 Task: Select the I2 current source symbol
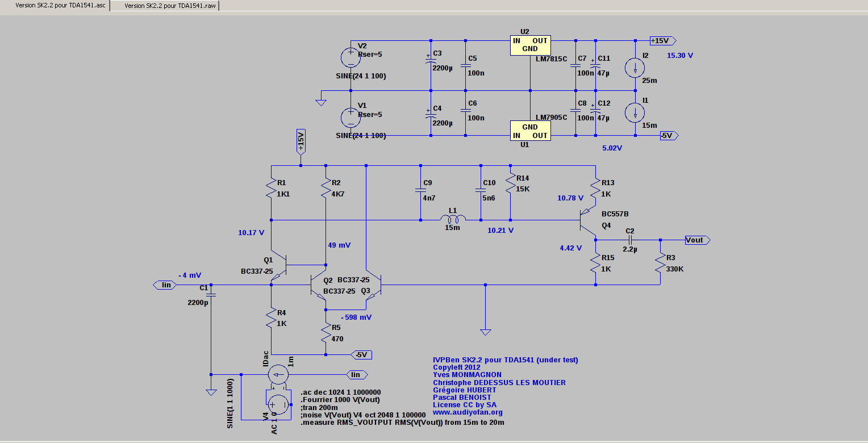coord(635,68)
